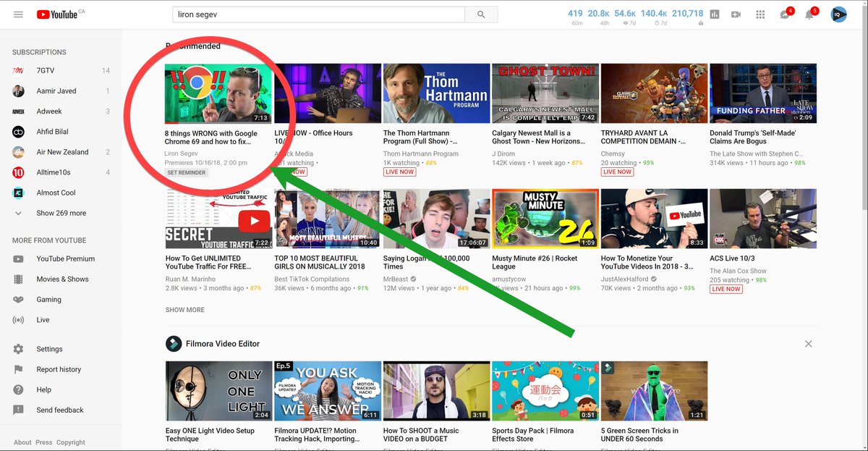Open Thom Hartmann Program thumbnail
The height and width of the screenshot is (451, 868).
436,93
